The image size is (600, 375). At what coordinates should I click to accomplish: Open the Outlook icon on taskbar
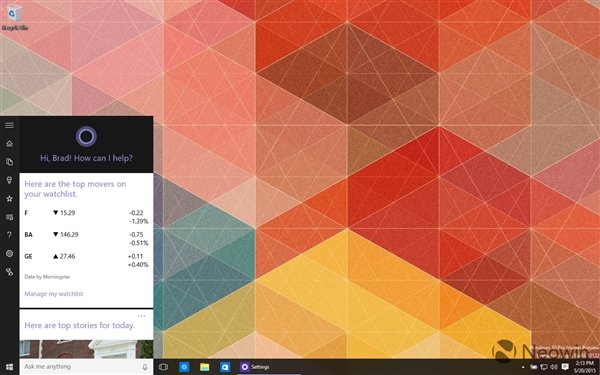point(225,367)
